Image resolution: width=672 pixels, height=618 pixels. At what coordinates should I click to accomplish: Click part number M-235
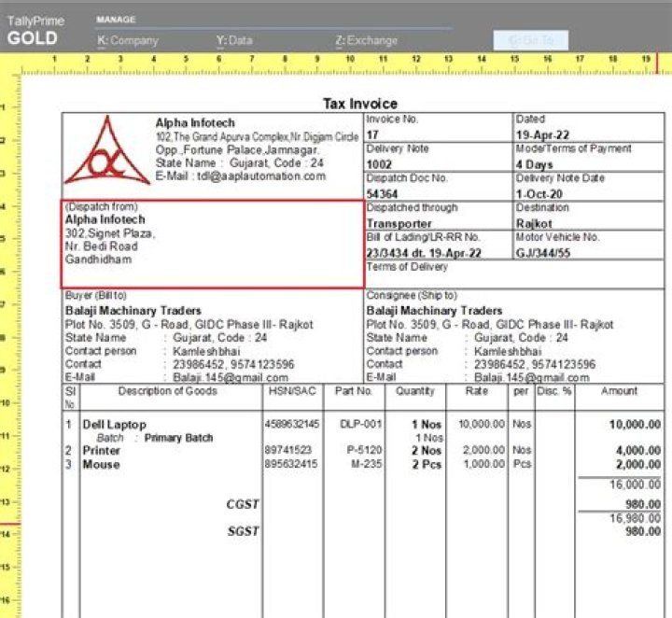[366, 464]
